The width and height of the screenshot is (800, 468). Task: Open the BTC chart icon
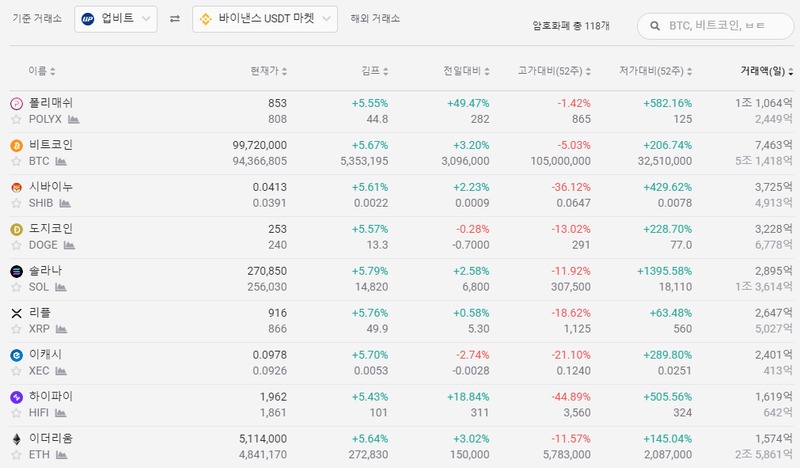(x=61, y=161)
